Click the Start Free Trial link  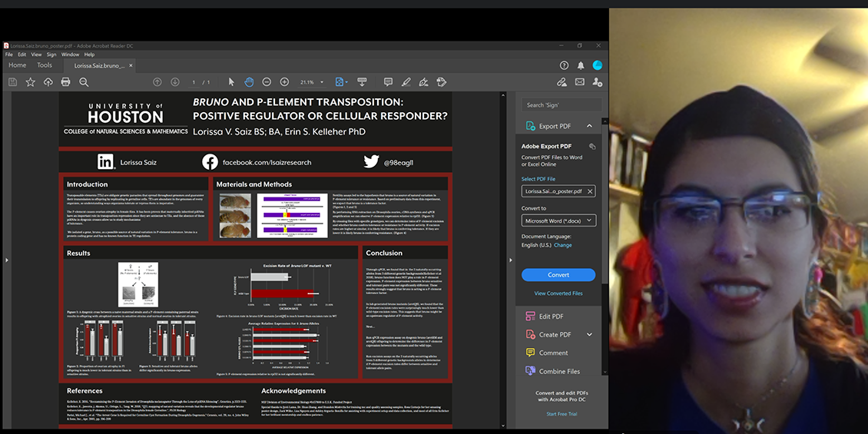(562, 414)
